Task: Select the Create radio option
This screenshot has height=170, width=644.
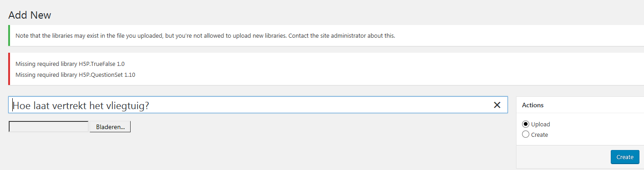Action: click(x=526, y=135)
